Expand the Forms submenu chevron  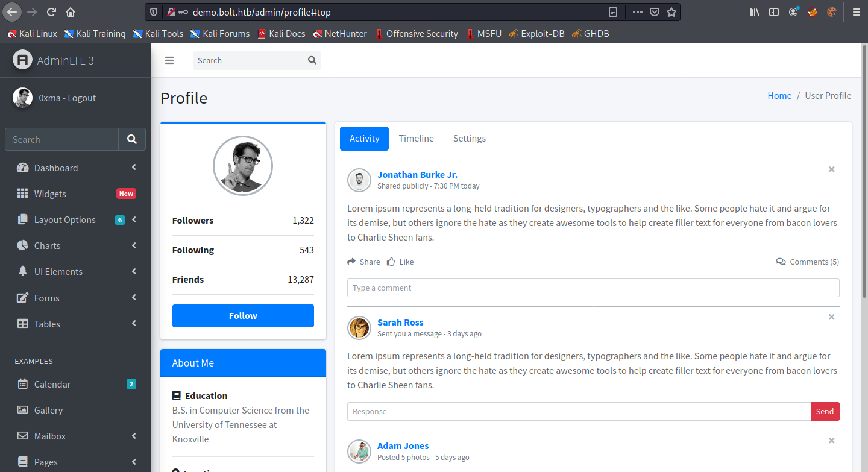tap(134, 297)
